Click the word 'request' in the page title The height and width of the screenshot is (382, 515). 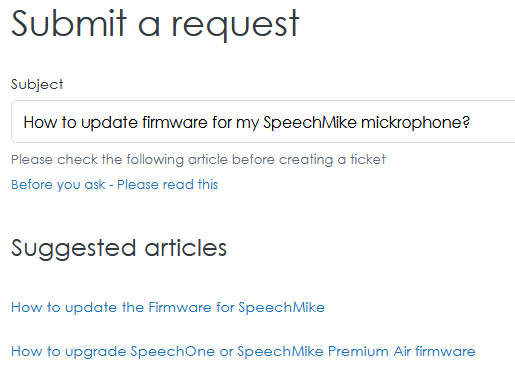[236, 26]
